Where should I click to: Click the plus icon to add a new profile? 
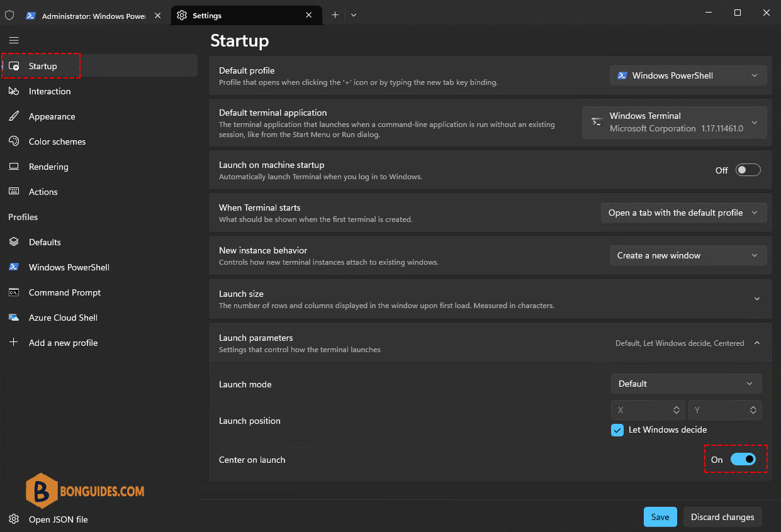tap(14, 343)
